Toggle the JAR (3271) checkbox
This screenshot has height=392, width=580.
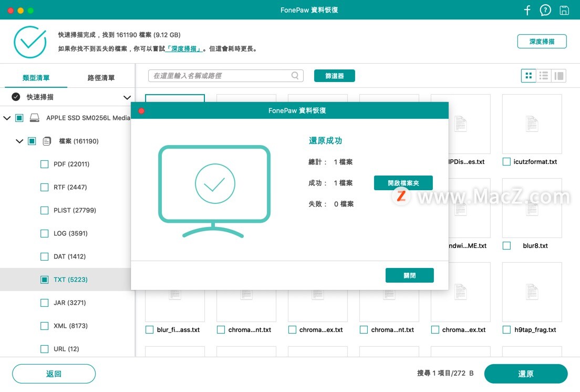pos(44,303)
